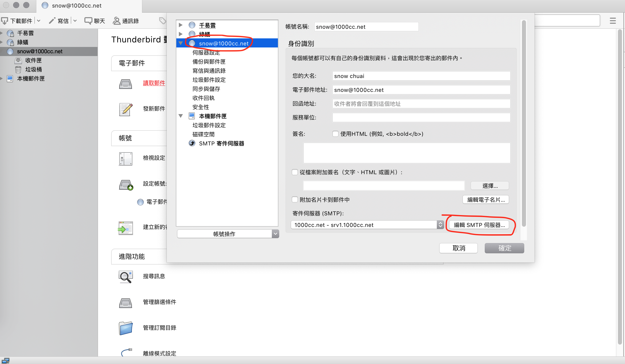Open 伺服器設定 server settings
Viewport: 625px width, 364px height.
tap(206, 53)
